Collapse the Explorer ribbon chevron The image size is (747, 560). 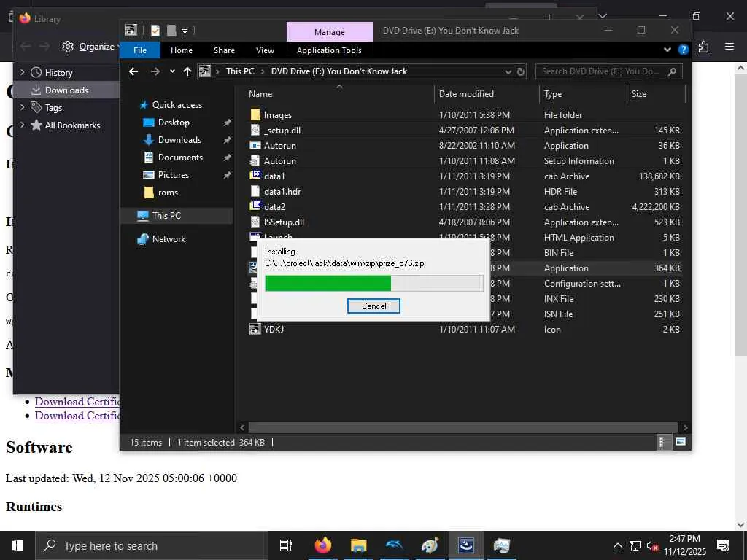pos(667,50)
